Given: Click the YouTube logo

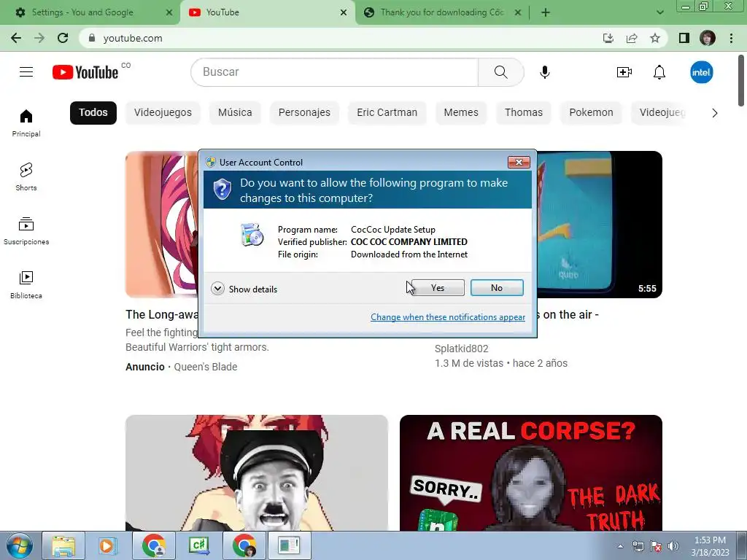Looking at the screenshot, I should coord(86,72).
